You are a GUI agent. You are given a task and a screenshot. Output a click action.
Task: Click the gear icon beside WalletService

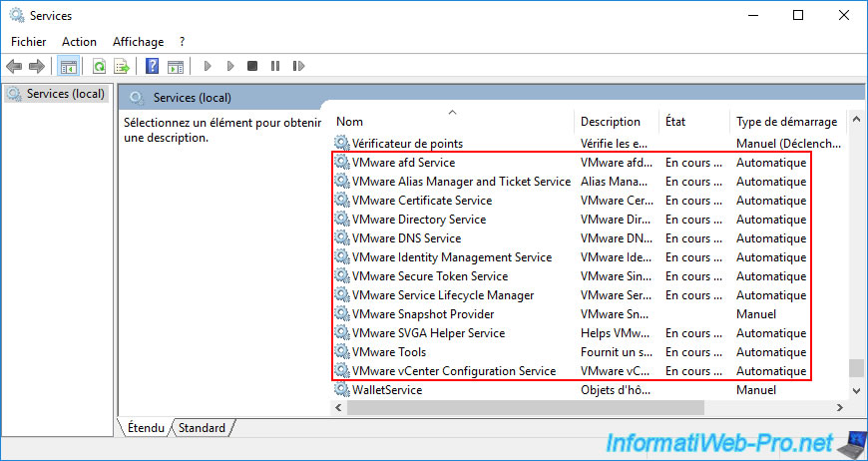coord(342,389)
